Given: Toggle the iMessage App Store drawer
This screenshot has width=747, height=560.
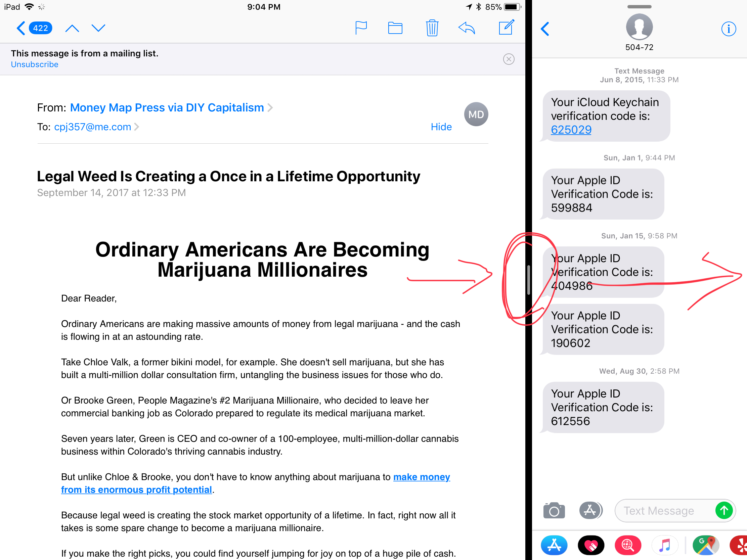Looking at the screenshot, I should [590, 510].
